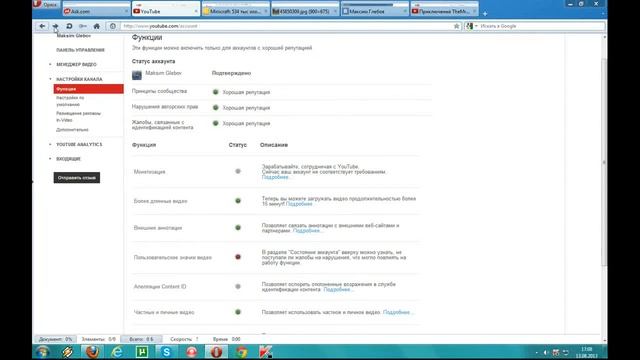Image resolution: width=640 pixels, height=360 pixels.
Task: Click the Подтверждено account status text
Action: [231, 73]
